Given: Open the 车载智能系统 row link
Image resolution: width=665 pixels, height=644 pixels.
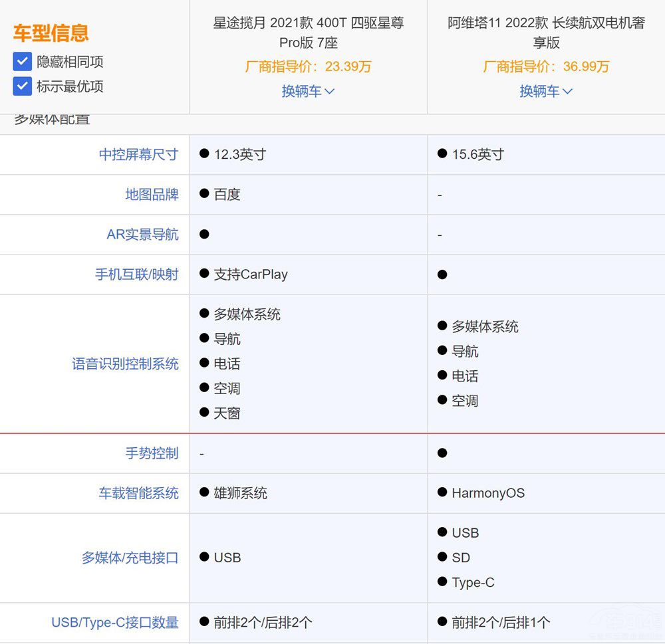Looking at the screenshot, I should point(138,493).
